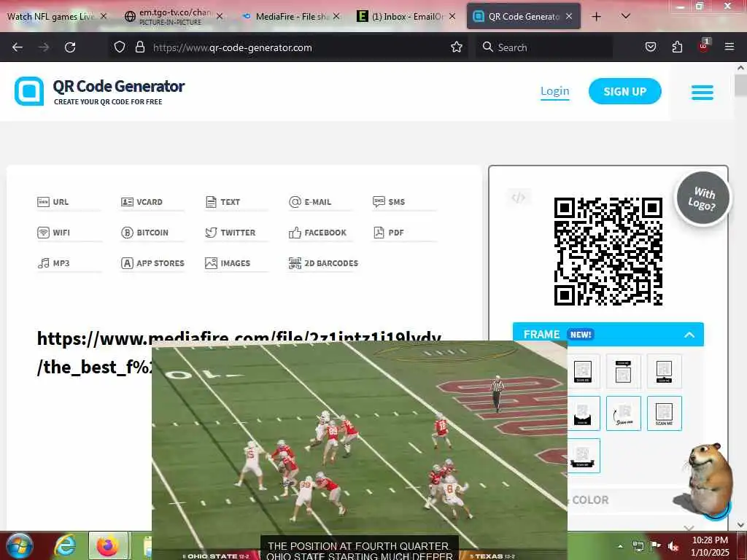Show hidden system tray icons
The height and width of the screenshot is (560, 747).
[x=620, y=547]
